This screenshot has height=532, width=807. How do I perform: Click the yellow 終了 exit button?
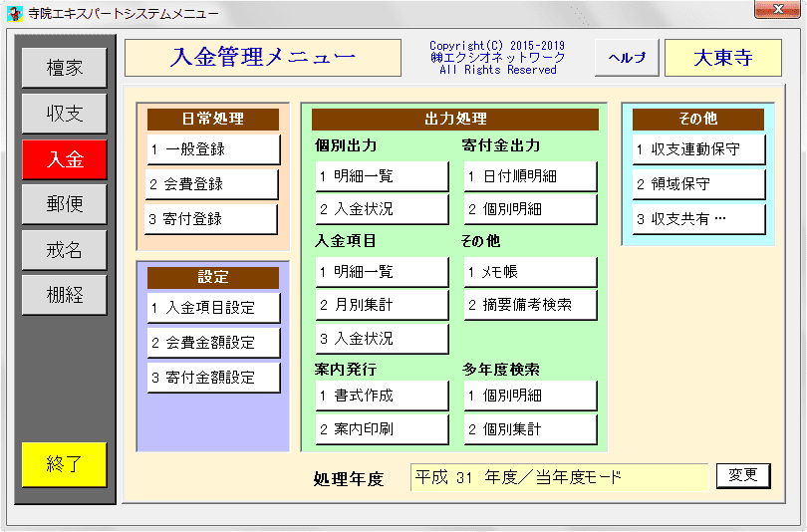click(x=65, y=464)
